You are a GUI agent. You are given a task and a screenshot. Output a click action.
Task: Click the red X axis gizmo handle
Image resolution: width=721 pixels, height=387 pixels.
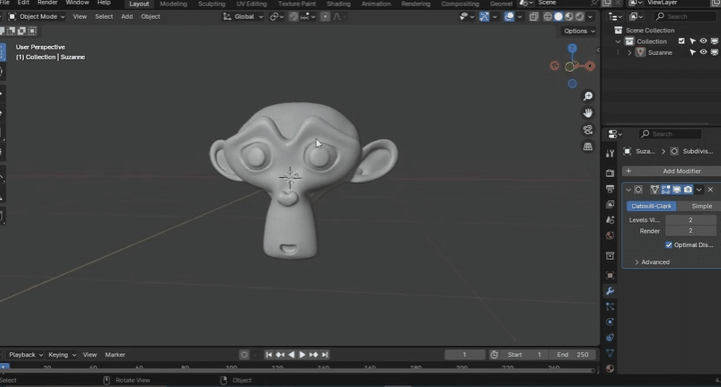pyautogui.click(x=590, y=66)
